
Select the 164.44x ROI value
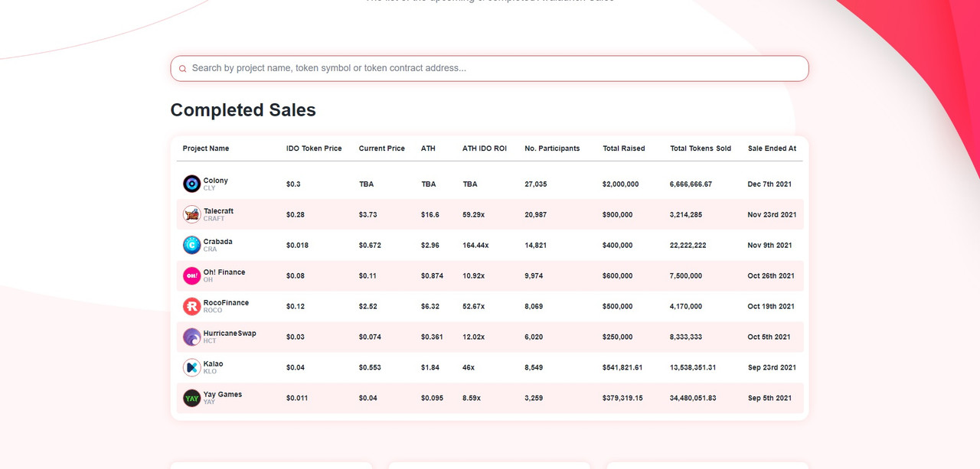tap(475, 246)
